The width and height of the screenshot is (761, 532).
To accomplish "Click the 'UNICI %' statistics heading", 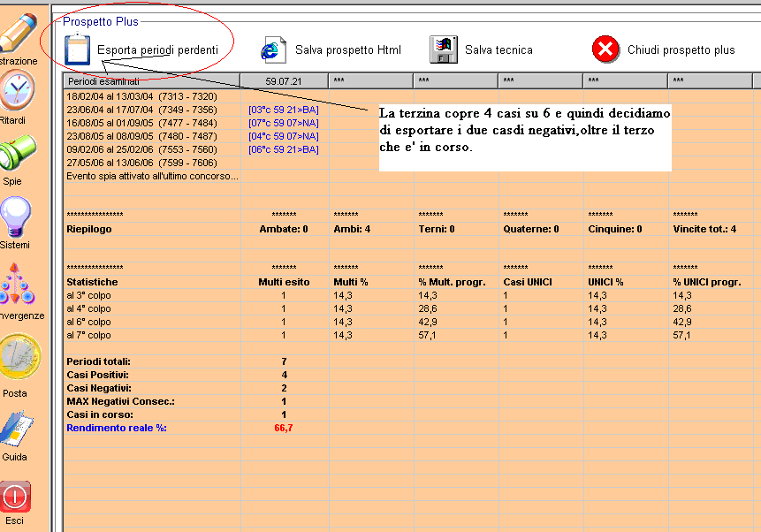I will (605, 282).
